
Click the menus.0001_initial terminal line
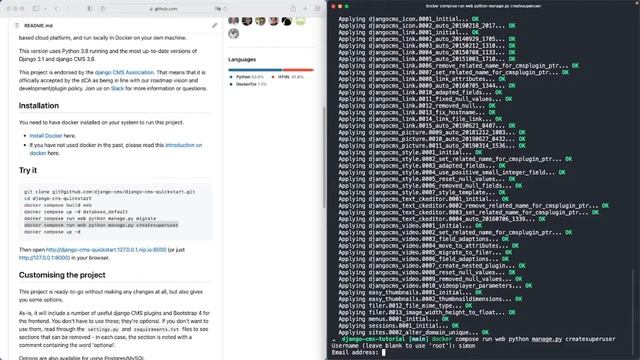(394, 319)
